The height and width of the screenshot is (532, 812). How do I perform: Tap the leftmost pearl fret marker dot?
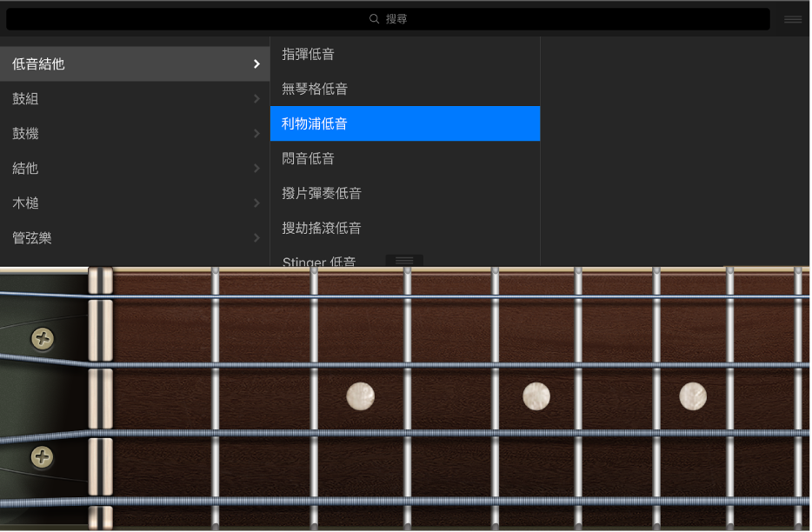point(360,396)
